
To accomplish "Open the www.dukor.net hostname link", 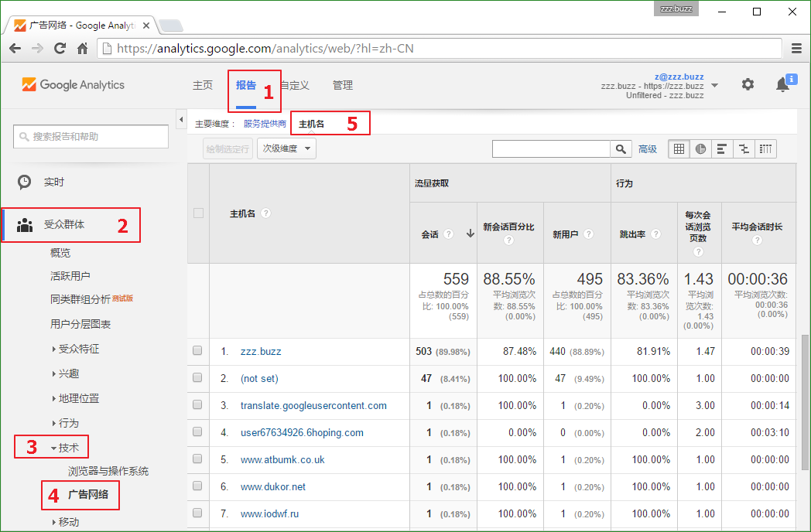I will click(273, 486).
